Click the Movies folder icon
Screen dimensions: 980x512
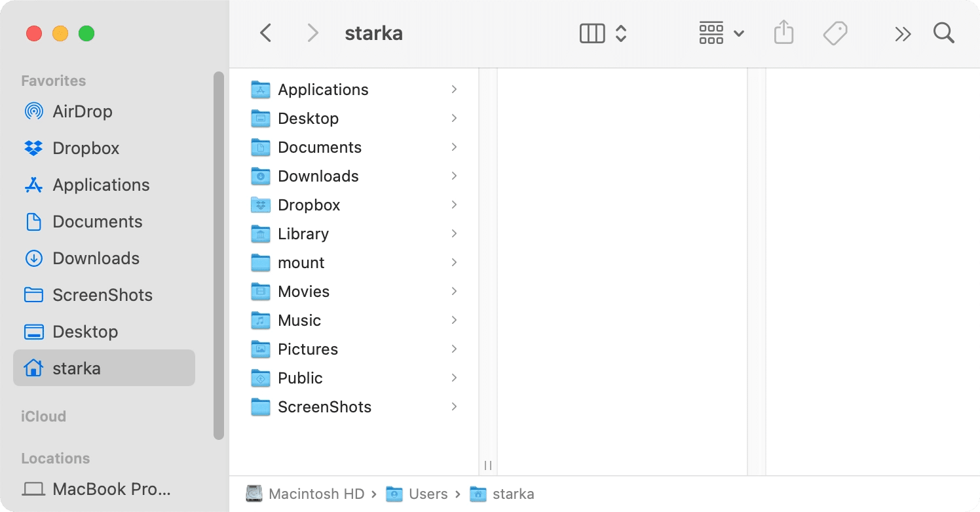tap(260, 291)
